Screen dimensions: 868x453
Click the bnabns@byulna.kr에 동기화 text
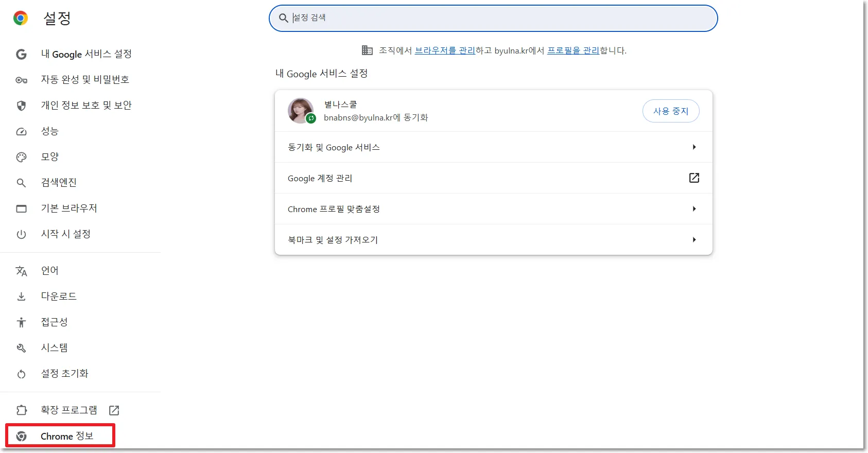point(376,118)
